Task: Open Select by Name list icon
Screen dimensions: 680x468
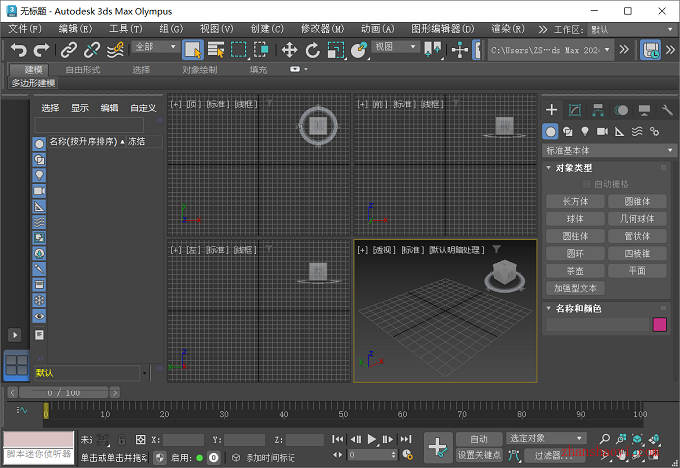Action: click(x=216, y=50)
